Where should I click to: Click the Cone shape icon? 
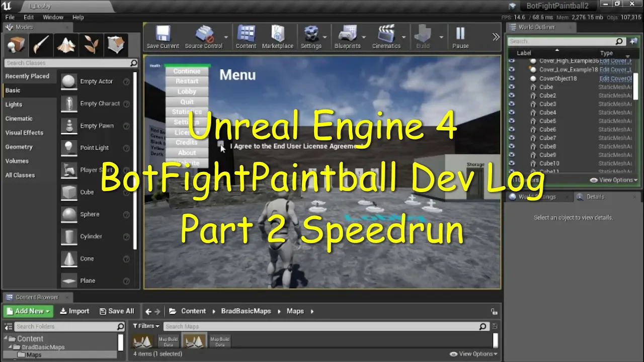[x=69, y=258]
